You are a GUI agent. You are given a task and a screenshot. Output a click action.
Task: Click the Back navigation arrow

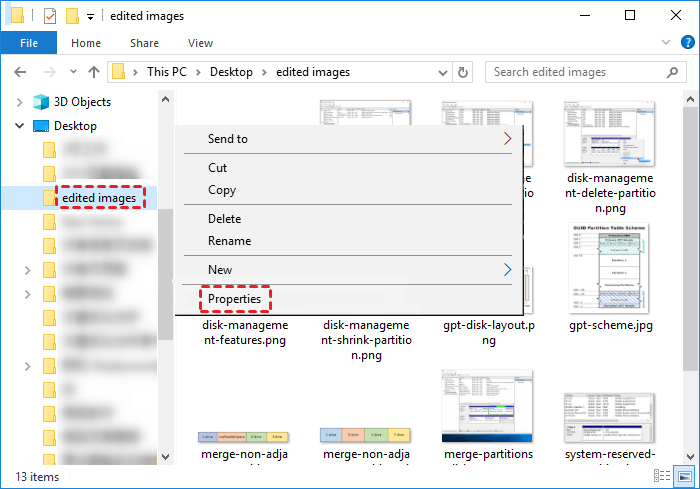point(20,72)
